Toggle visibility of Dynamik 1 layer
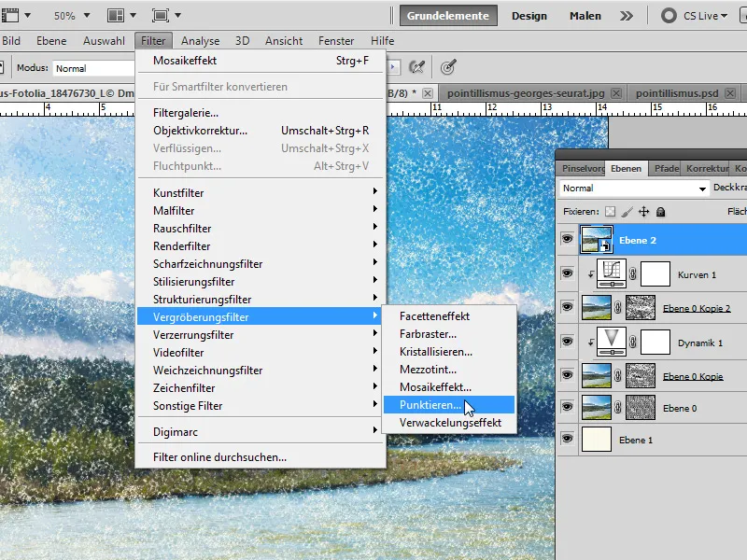Image resolution: width=747 pixels, height=560 pixels. coord(567,342)
